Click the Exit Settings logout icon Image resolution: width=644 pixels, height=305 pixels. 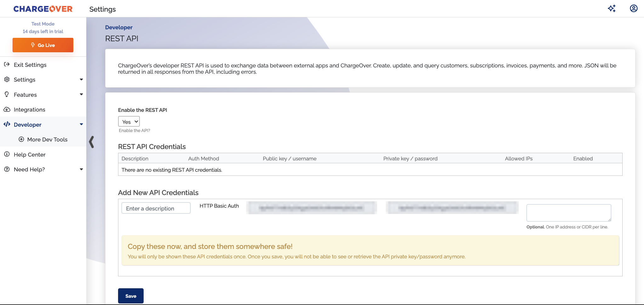tap(7, 65)
